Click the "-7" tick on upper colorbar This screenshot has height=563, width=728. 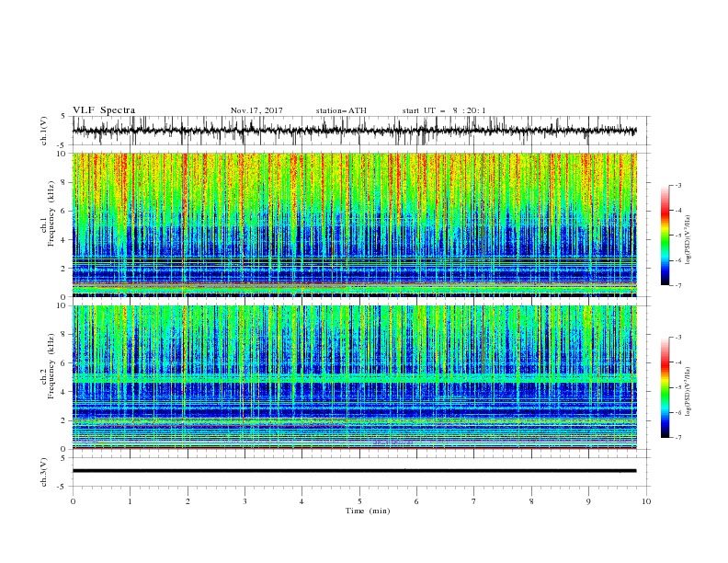click(x=677, y=285)
